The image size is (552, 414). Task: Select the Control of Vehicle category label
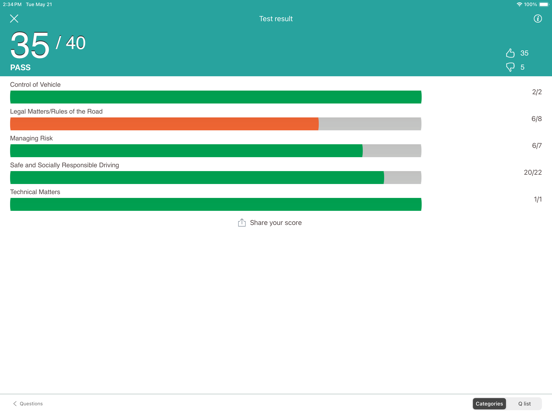35,84
